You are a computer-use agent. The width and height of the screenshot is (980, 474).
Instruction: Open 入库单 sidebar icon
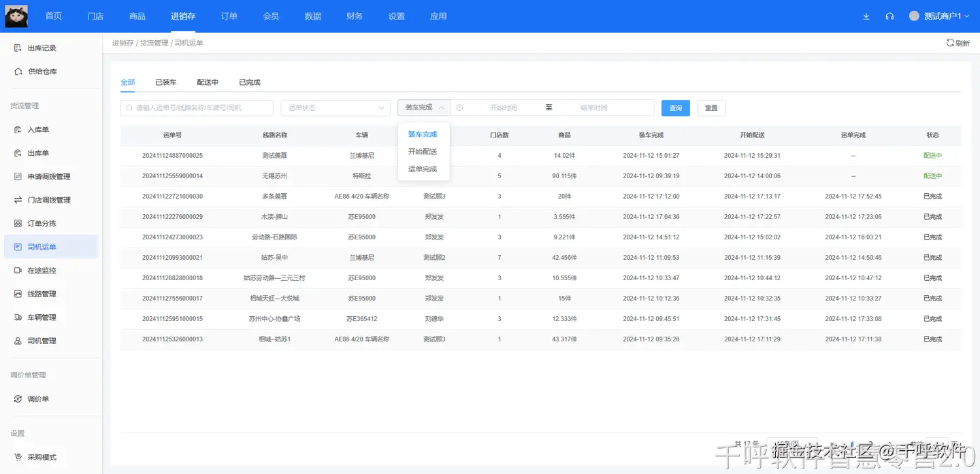(x=18, y=130)
